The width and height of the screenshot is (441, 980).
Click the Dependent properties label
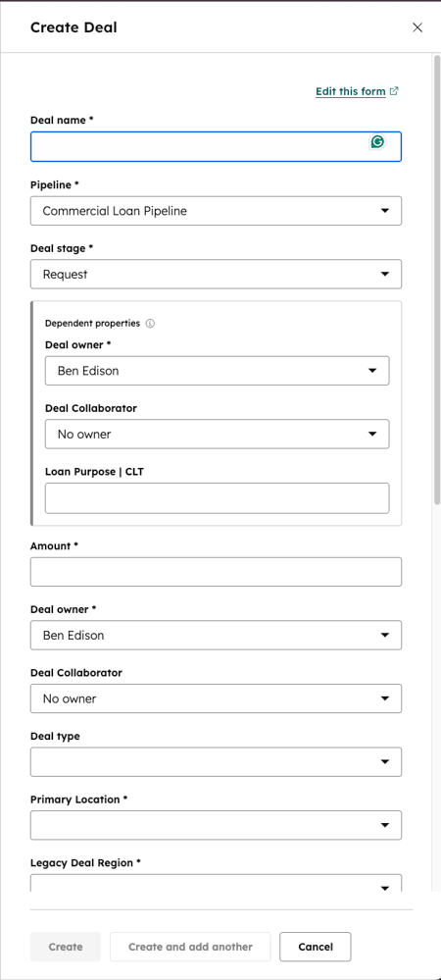92,324
